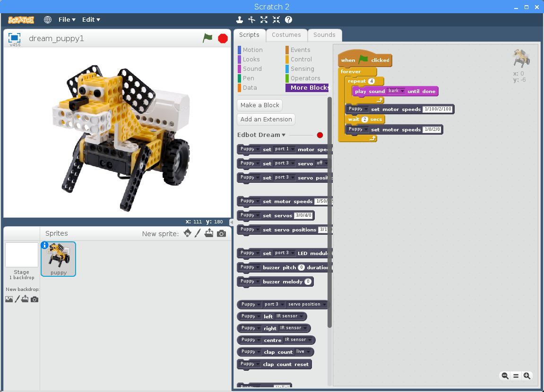Choose new sprite from library
The width and height of the screenshot is (544, 392).
(x=187, y=233)
